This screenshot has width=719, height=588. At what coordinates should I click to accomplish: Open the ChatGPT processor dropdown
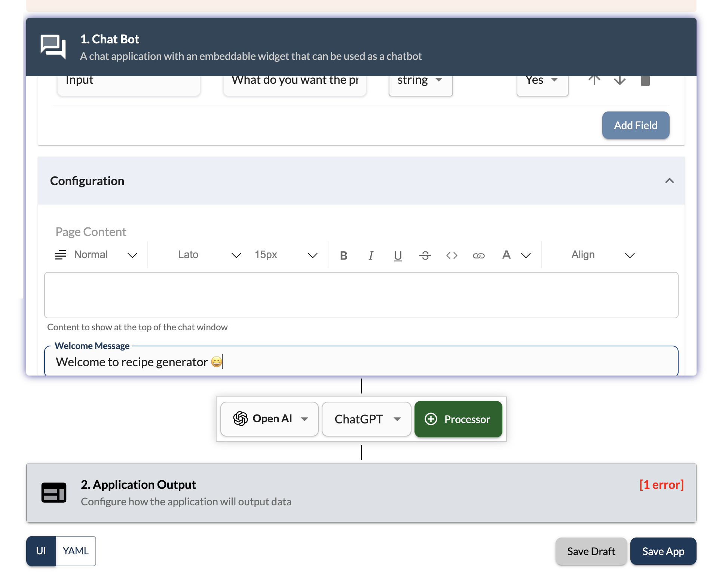367,419
